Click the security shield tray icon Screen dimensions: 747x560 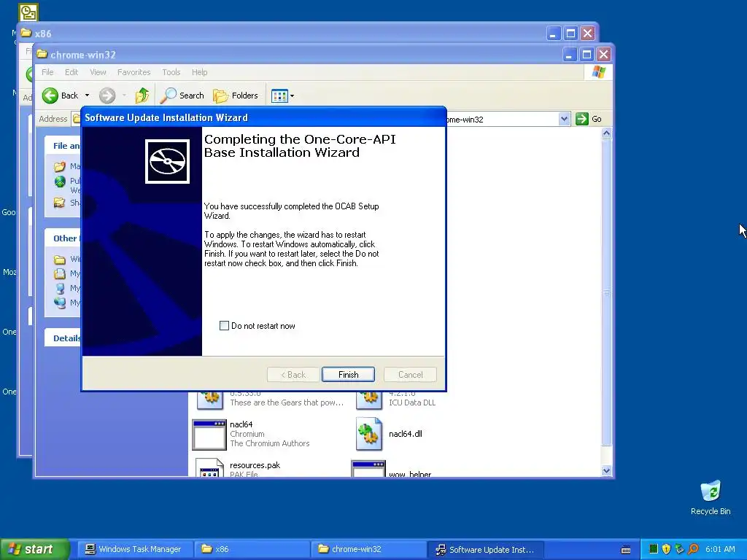coord(666,550)
